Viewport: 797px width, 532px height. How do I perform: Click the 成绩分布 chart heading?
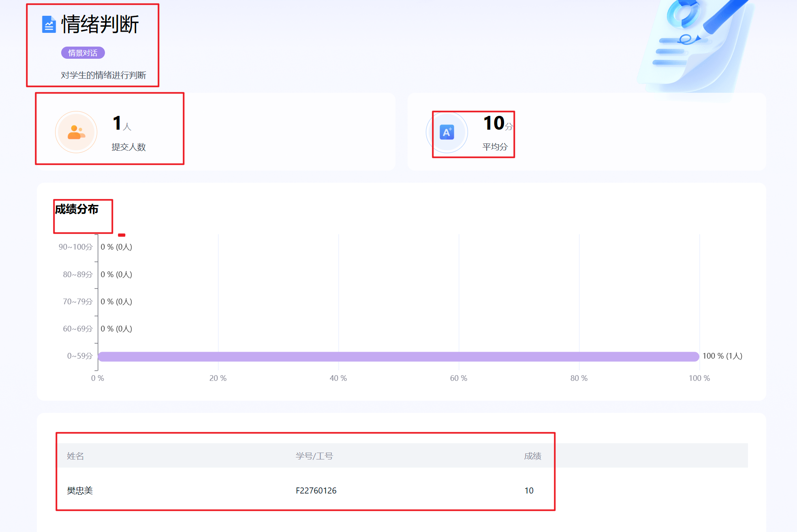[x=77, y=209]
